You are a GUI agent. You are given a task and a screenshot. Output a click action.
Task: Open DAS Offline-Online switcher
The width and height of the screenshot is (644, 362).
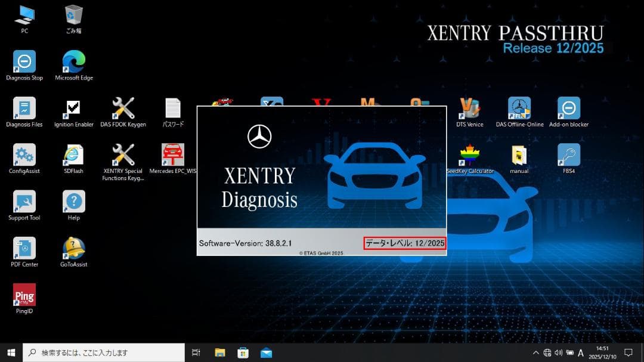click(x=519, y=109)
